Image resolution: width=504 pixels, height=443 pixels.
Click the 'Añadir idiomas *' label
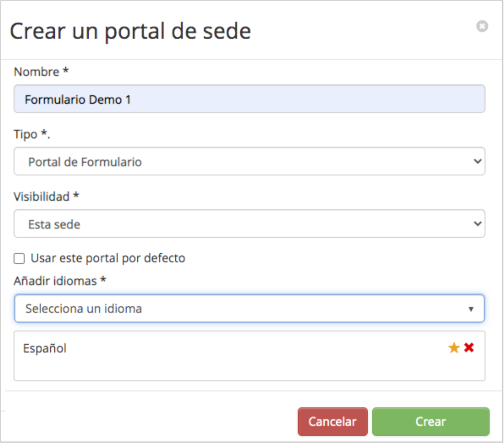pos(60,281)
